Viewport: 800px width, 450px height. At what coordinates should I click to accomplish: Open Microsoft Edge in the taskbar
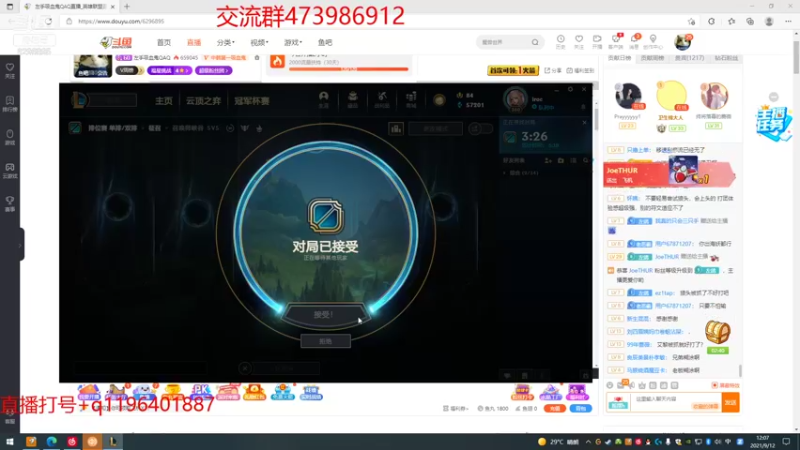(x=52, y=442)
